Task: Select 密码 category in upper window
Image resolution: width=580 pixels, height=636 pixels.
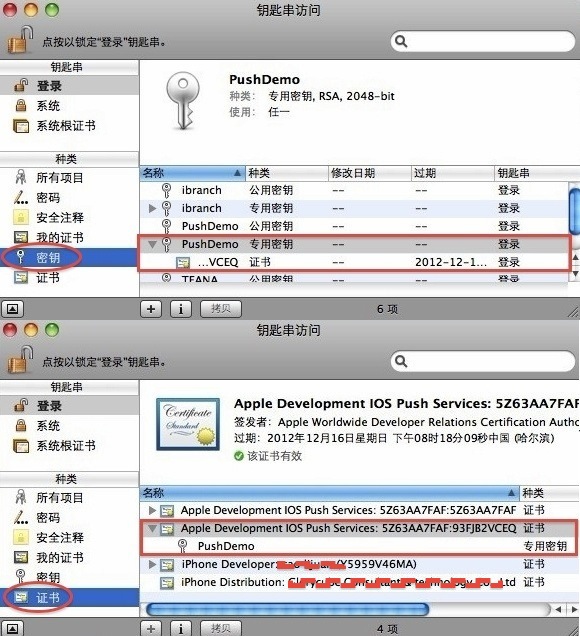Action: (x=69, y=198)
